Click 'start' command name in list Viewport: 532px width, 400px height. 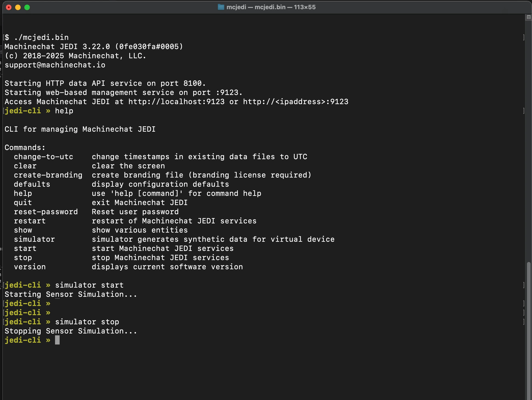pyautogui.click(x=25, y=248)
